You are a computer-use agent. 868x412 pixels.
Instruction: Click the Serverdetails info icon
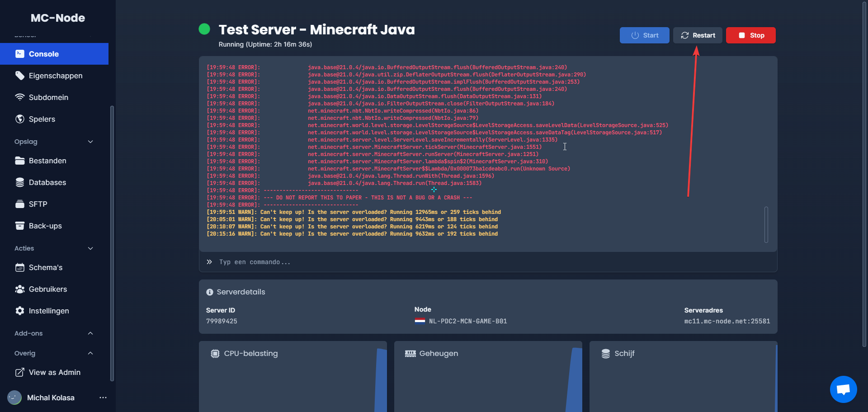209,292
